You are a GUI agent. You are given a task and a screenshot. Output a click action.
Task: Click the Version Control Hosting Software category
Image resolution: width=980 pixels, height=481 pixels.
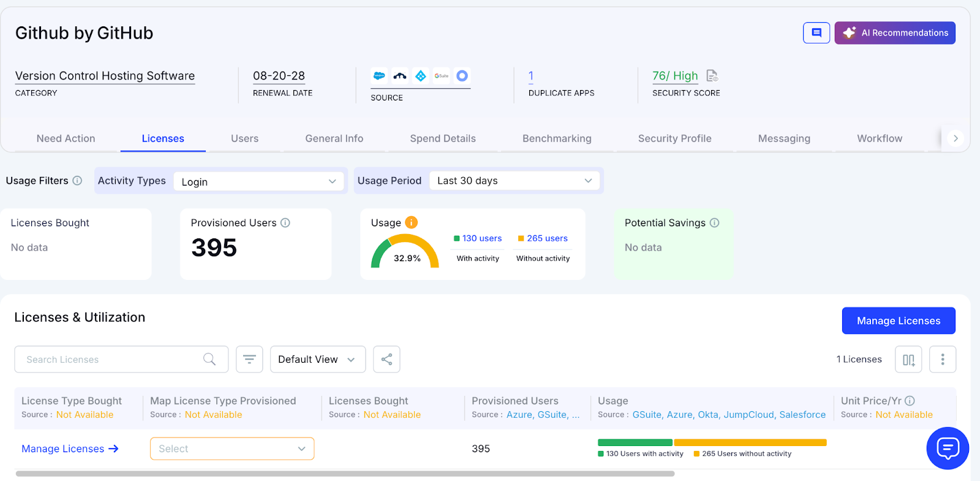pos(105,76)
